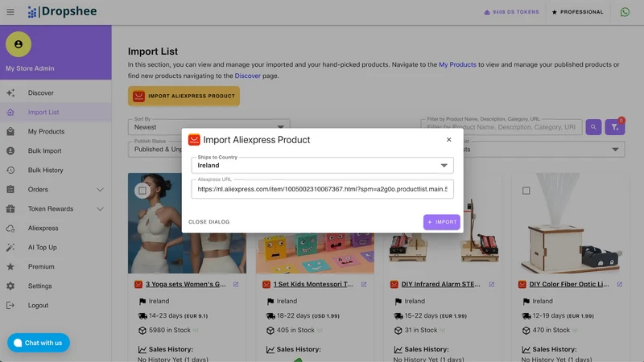Open Aliexpress in the sidebar
The image size is (644, 362).
56,228
